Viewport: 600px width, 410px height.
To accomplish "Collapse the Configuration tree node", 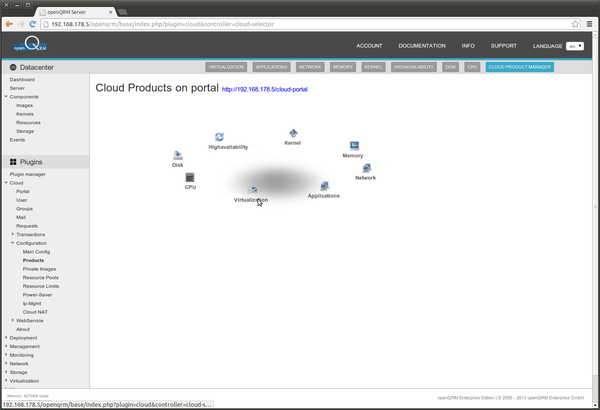I will [13, 243].
